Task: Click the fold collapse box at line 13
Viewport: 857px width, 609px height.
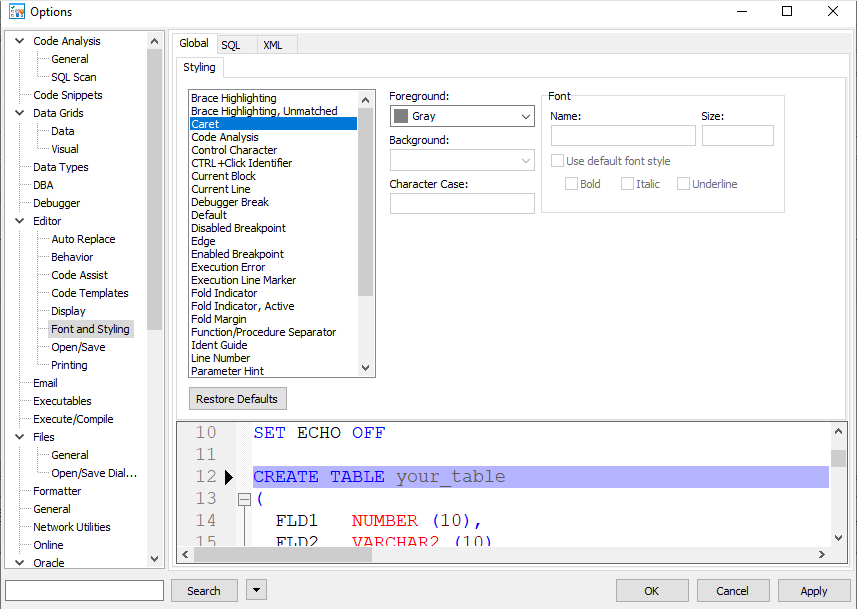Action: 244,499
